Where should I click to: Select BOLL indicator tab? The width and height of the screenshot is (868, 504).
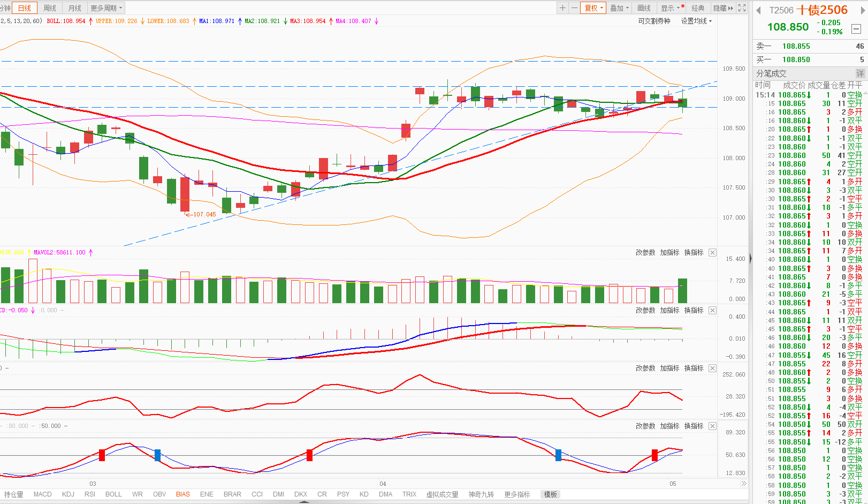(113, 494)
